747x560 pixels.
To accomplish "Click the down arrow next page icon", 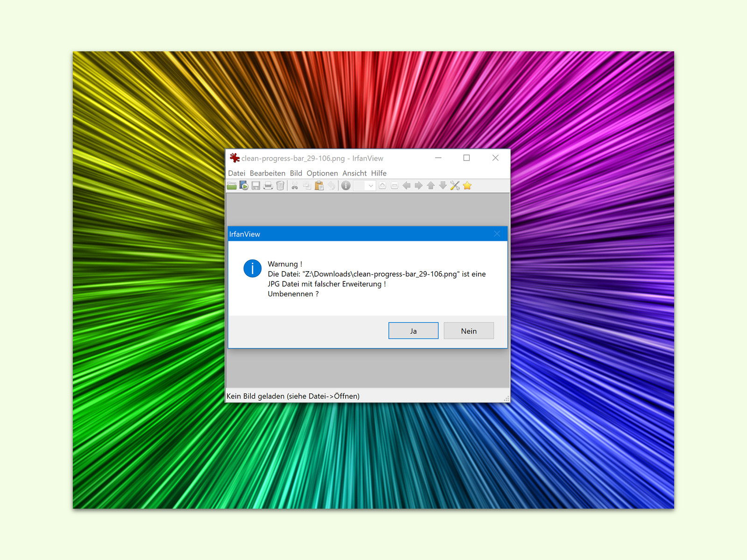I will click(443, 186).
